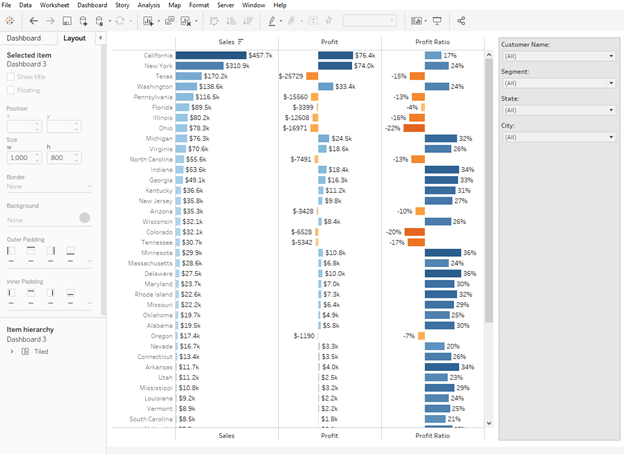The width and height of the screenshot is (624, 454).
Task: Switch to the Dashboard pane tab
Action: 24,38
